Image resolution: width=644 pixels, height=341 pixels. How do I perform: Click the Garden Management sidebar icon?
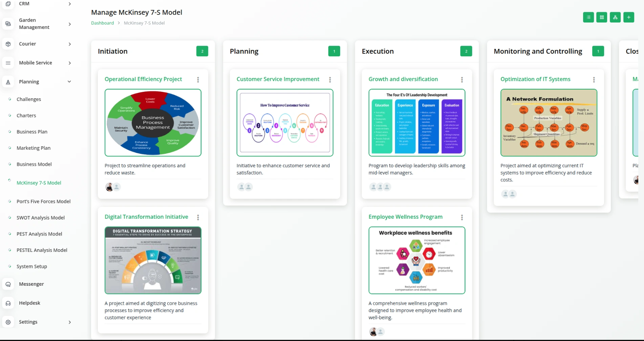(x=8, y=24)
